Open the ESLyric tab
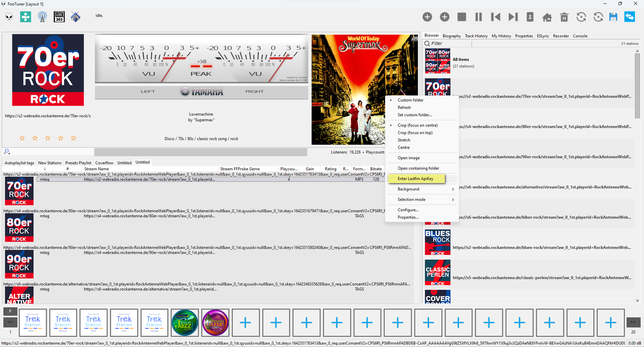The image size is (644, 347). pos(543,36)
